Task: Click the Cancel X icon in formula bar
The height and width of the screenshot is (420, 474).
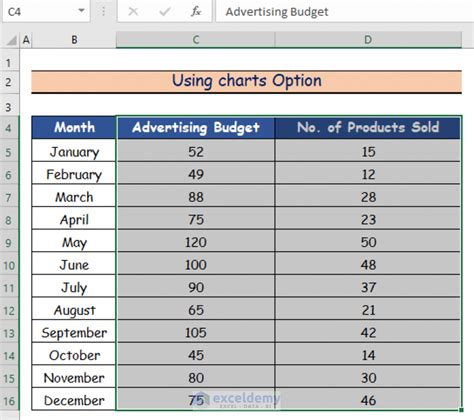Action: [x=133, y=12]
